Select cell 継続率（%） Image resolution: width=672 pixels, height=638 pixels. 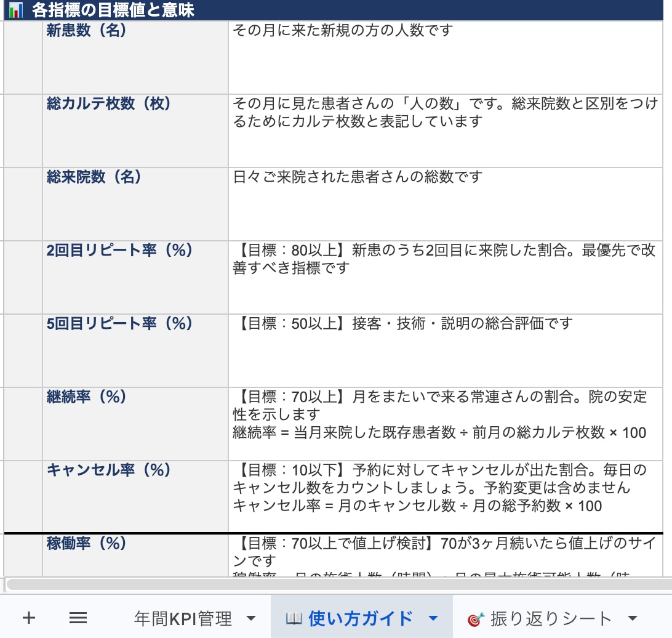[135, 424]
